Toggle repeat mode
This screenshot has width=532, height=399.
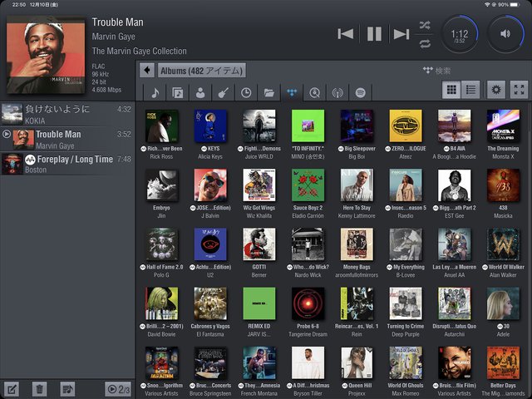pos(425,43)
